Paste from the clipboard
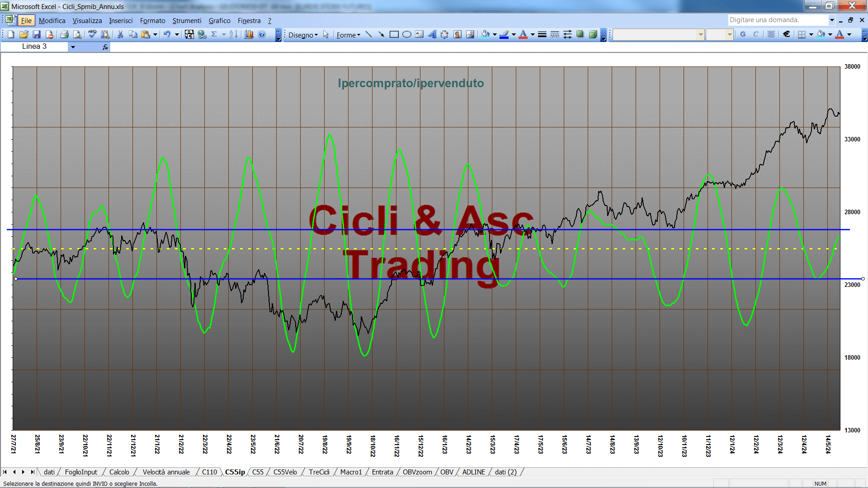Screen dimensions: 868x488 pyautogui.click(x=146, y=34)
